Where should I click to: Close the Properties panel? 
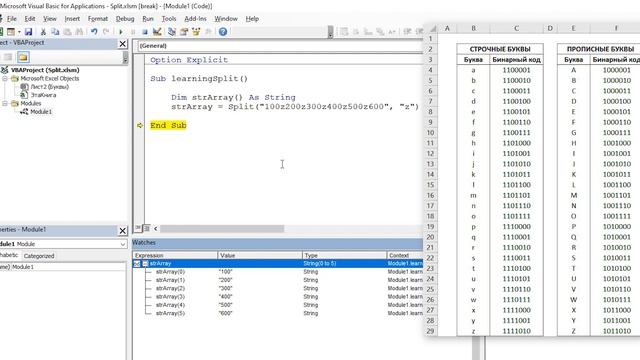tap(122, 231)
